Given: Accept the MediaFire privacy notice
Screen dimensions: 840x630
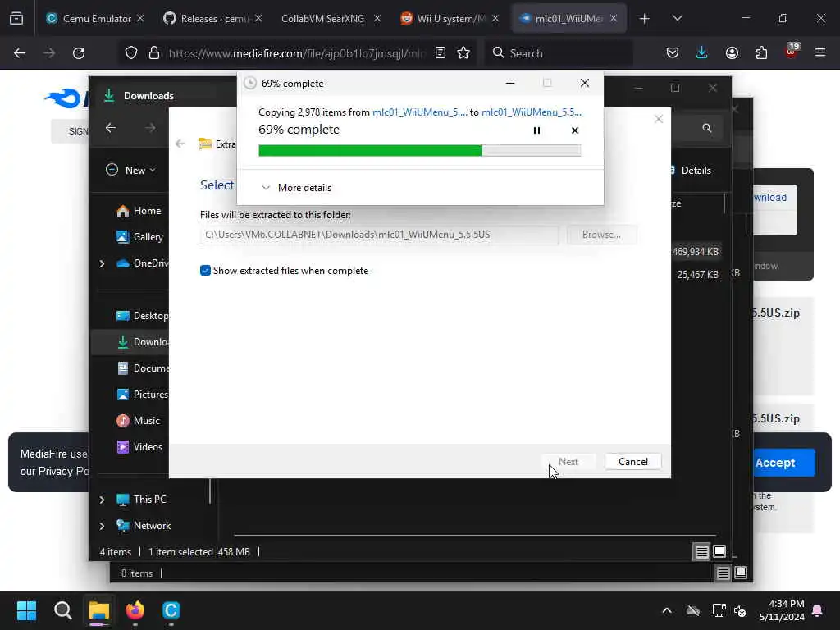Looking at the screenshot, I should (x=784, y=463).
